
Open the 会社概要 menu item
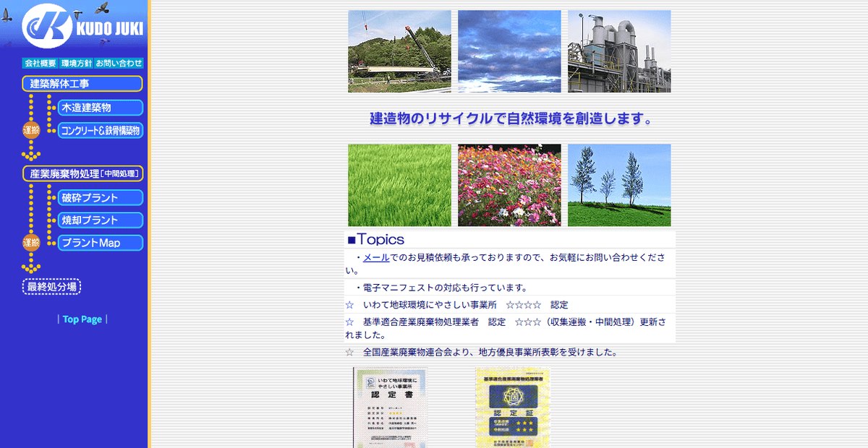[40, 63]
